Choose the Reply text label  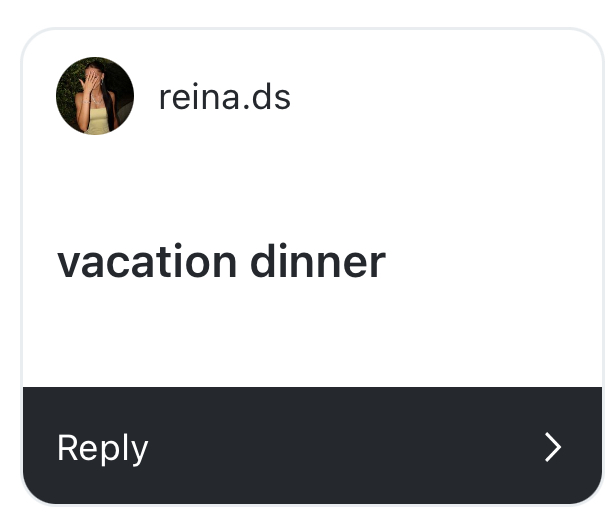click(103, 448)
